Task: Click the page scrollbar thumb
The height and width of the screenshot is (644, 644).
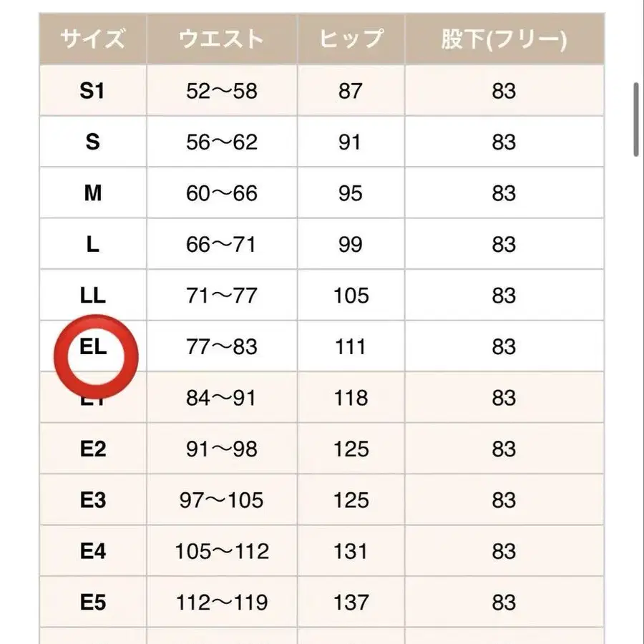Action: click(x=636, y=119)
